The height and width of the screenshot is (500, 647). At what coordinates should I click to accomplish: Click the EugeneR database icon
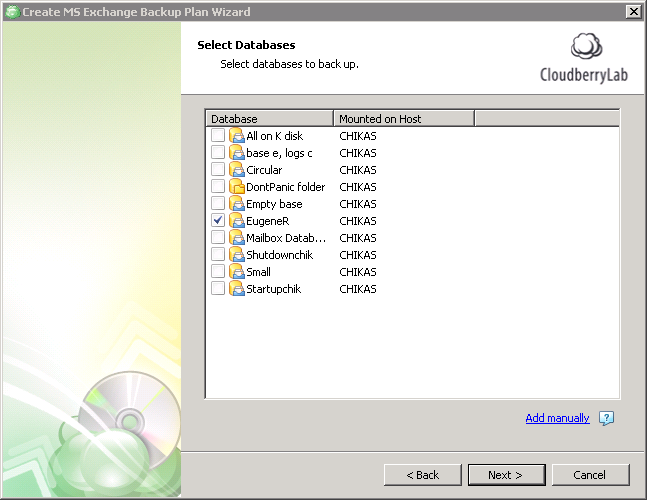click(x=237, y=221)
